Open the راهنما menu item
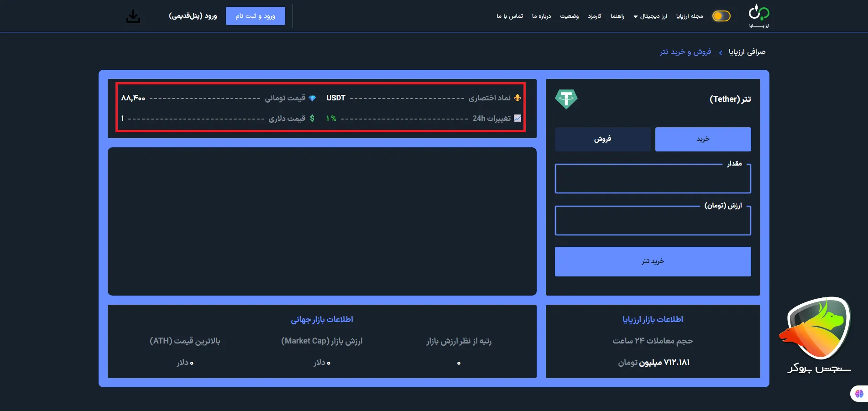Viewport: 868px width, 411px height. pos(617,16)
